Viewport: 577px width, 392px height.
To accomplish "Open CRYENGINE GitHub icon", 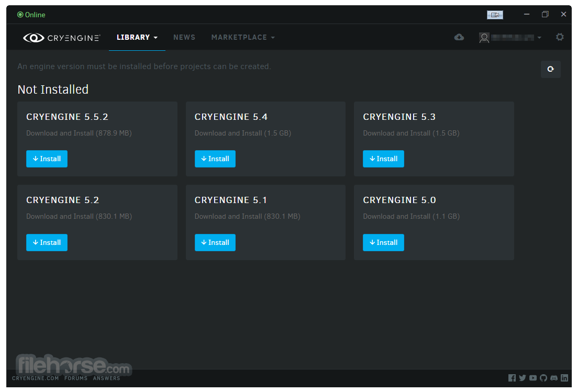I will point(543,378).
